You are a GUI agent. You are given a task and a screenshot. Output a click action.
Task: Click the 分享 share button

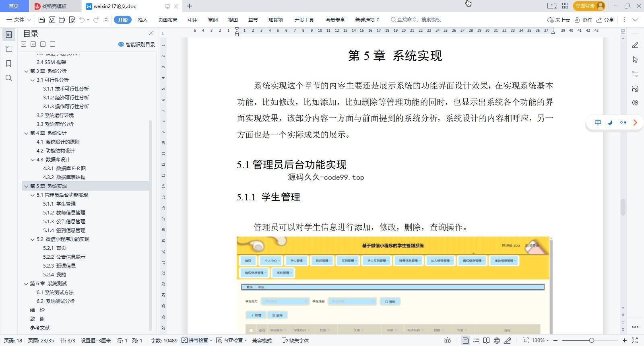pos(605,20)
